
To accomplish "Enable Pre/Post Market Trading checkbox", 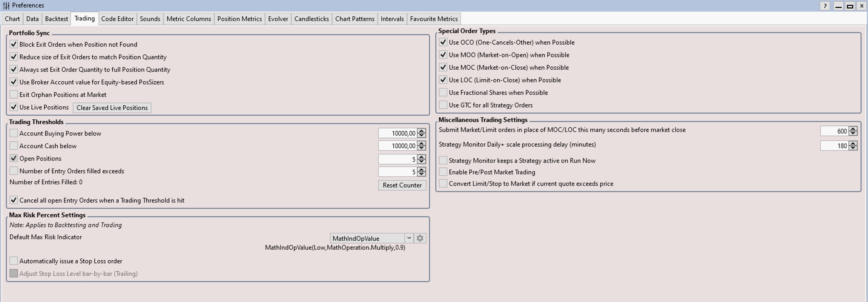I will [443, 172].
